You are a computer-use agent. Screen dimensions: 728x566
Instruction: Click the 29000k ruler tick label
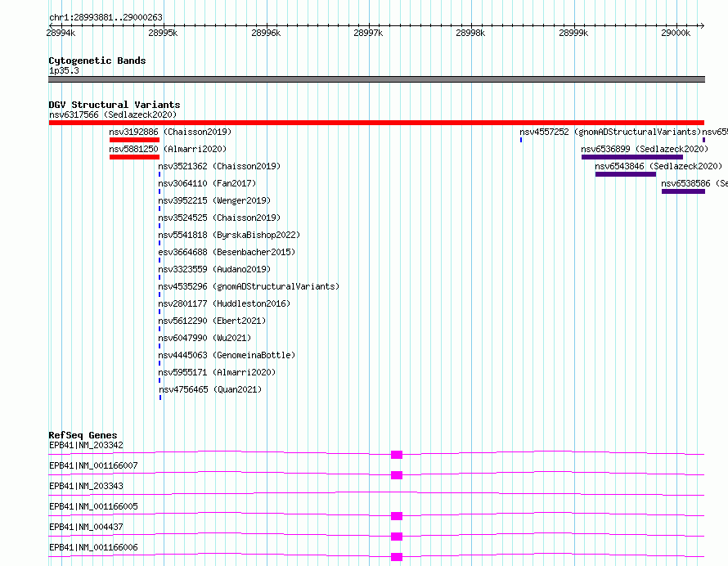click(676, 33)
